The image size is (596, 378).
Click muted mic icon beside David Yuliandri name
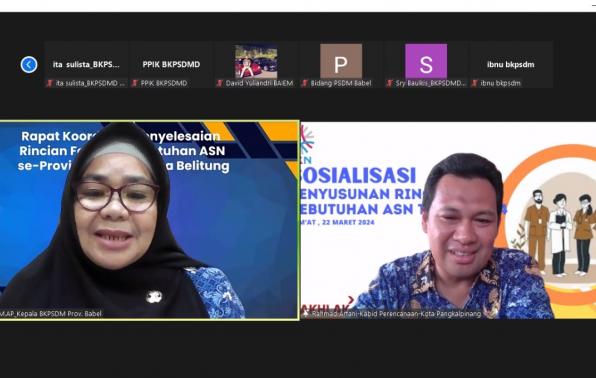click(x=220, y=83)
